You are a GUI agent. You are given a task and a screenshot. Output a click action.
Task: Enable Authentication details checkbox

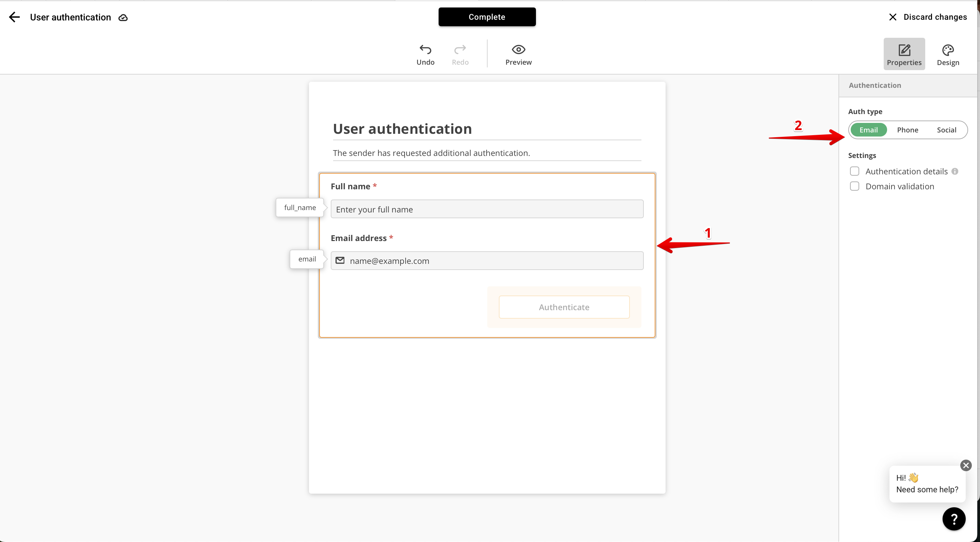point(854,171)
